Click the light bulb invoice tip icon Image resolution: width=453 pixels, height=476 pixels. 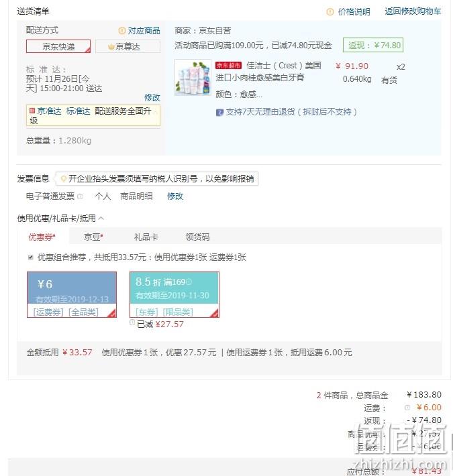tap(64, 178)
